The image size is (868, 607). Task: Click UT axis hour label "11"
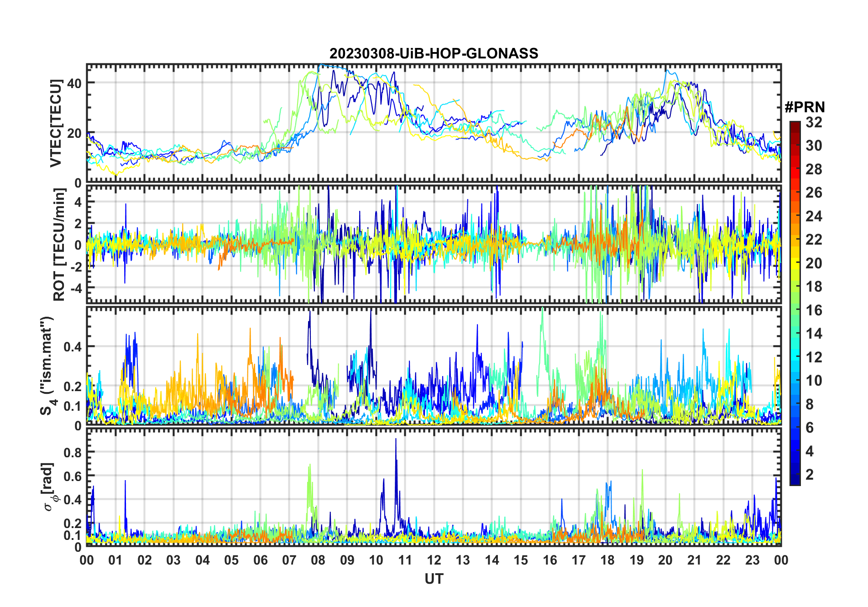coord(405,560)
